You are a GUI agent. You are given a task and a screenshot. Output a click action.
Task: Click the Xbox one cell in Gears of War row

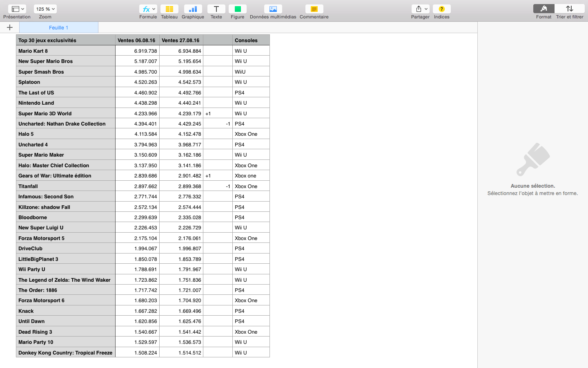click(251, 175)
